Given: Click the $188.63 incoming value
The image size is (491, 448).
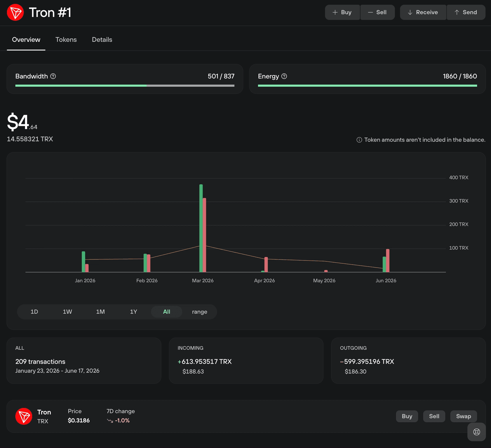Looking at the screenshot, I should coord(193,371).
